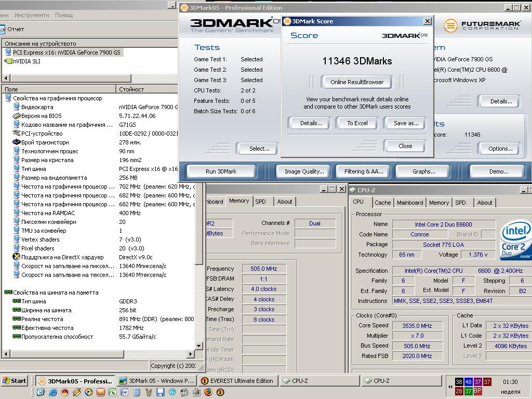Click the Report icon in EVEREST toolbar
This screenshot has width=532, height=399.
2,29
